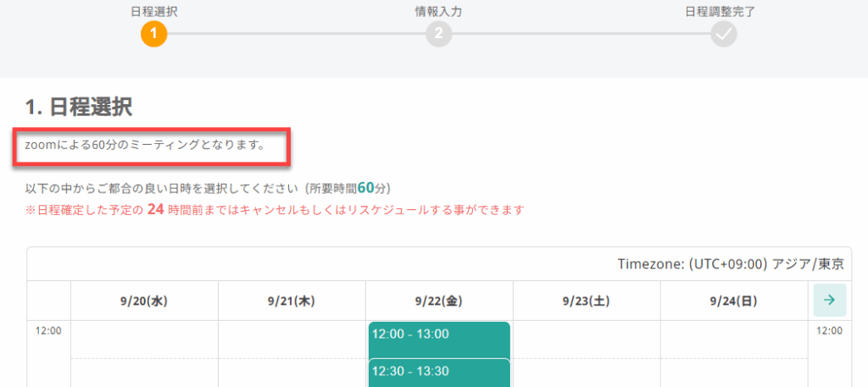
Task: Click the 9/21(木) column header
Action: pos(292,301)
